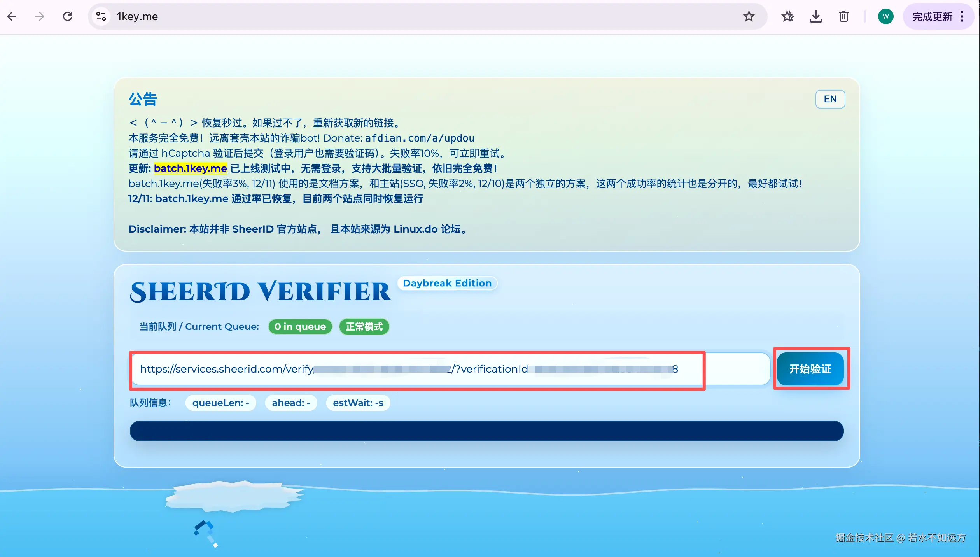The image size is (980, 557).
Task: Click the 开始验证 start verification button
Action: pos(810,369)
